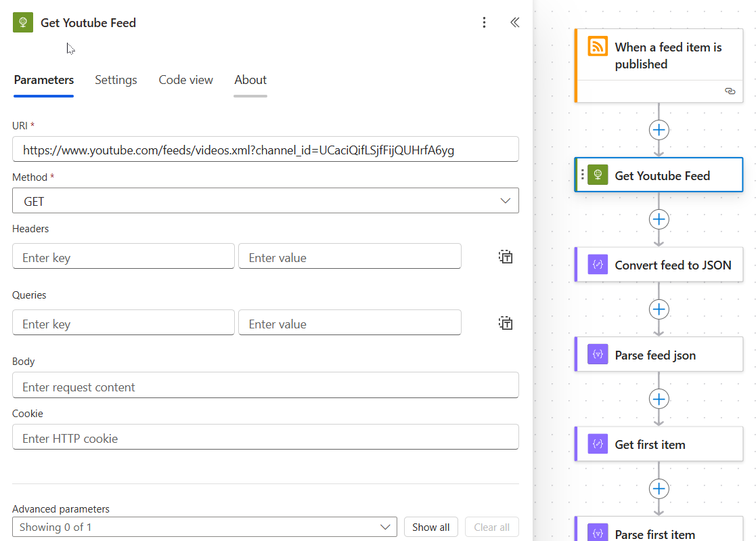The height and width of the screenshot is (541, 756).
Task: Click the Cookie input field
Action: click(265, 437)
